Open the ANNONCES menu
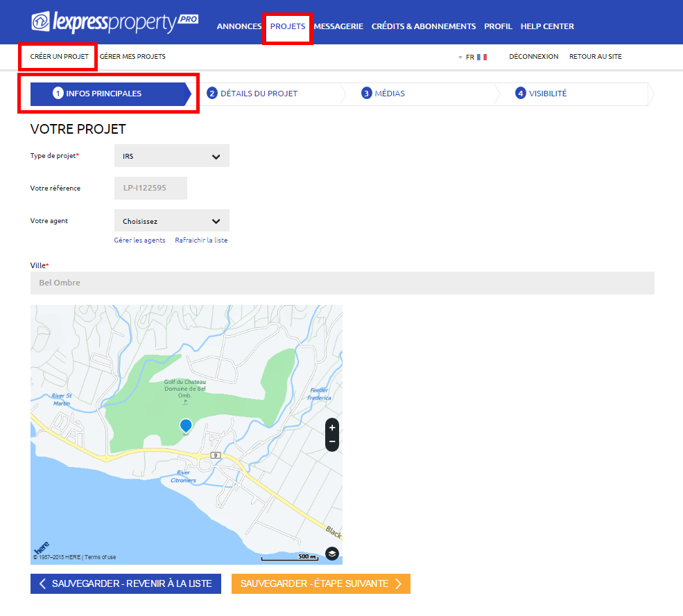This screenshot has width=683, height=616. (x=239, y=26)
